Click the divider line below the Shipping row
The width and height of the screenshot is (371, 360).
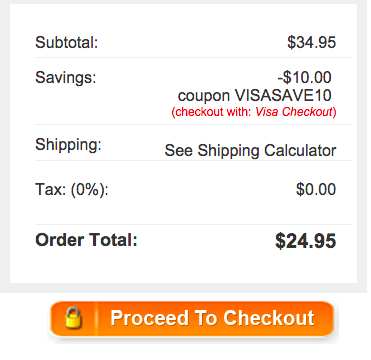click(193, 160)
